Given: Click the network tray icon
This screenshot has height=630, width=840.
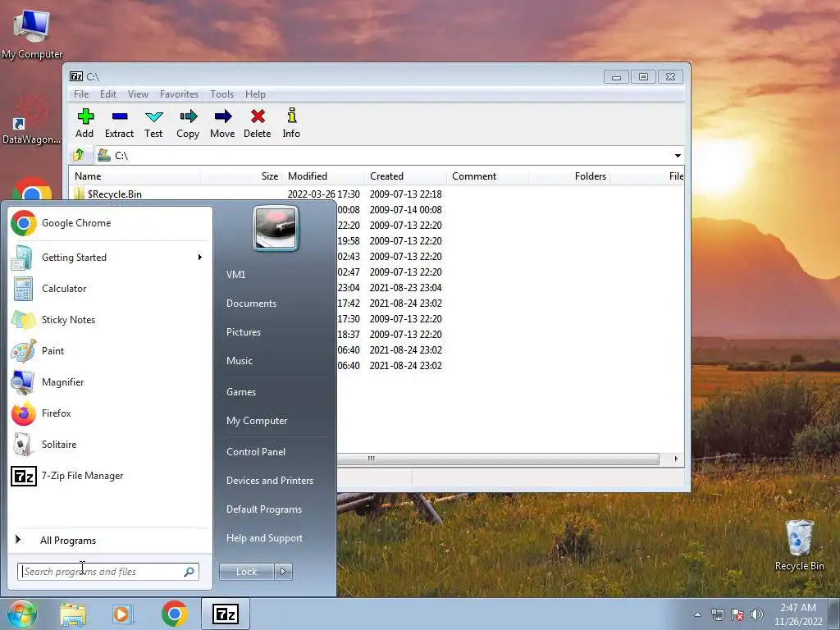Looking at the screenshot, I should coord(717,614).
